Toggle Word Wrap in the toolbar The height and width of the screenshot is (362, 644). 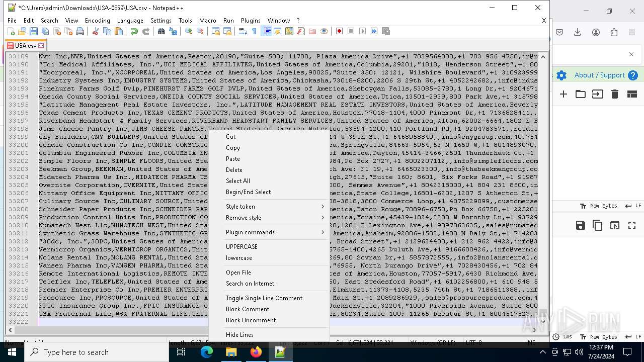coord(243,31)
